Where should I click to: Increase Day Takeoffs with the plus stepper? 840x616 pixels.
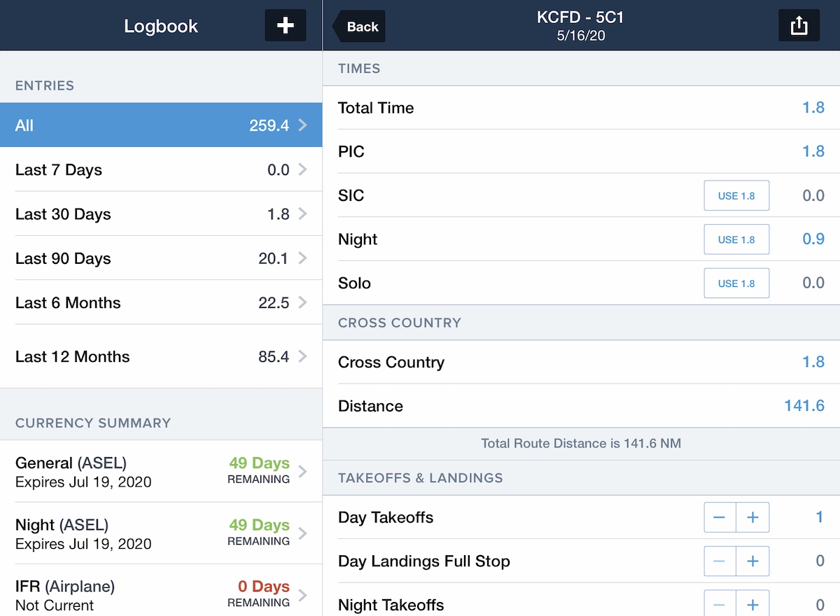752,518
